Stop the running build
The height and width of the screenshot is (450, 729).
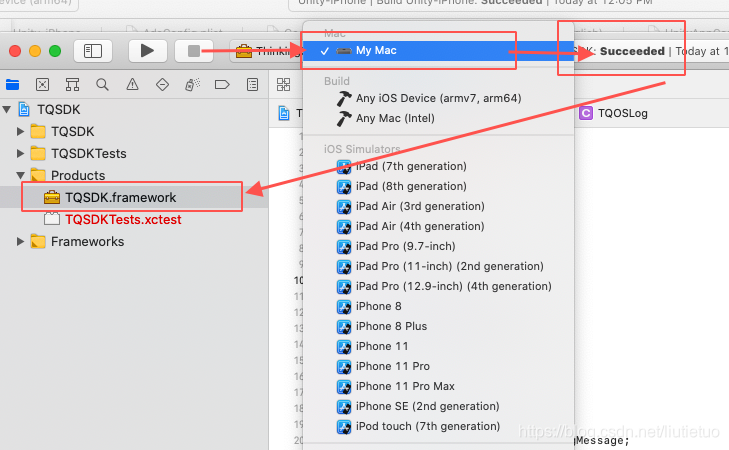(x=193, y=51)
